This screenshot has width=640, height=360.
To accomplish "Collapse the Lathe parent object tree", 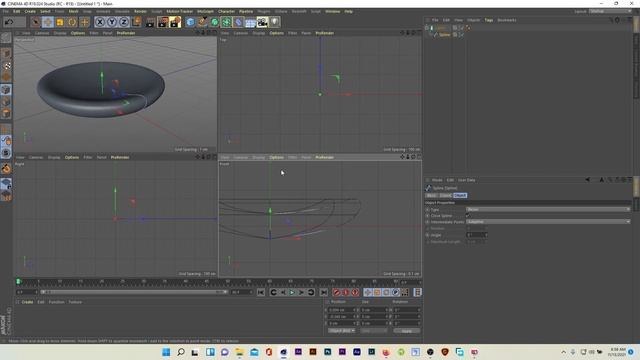I will (x=427, y=28).
